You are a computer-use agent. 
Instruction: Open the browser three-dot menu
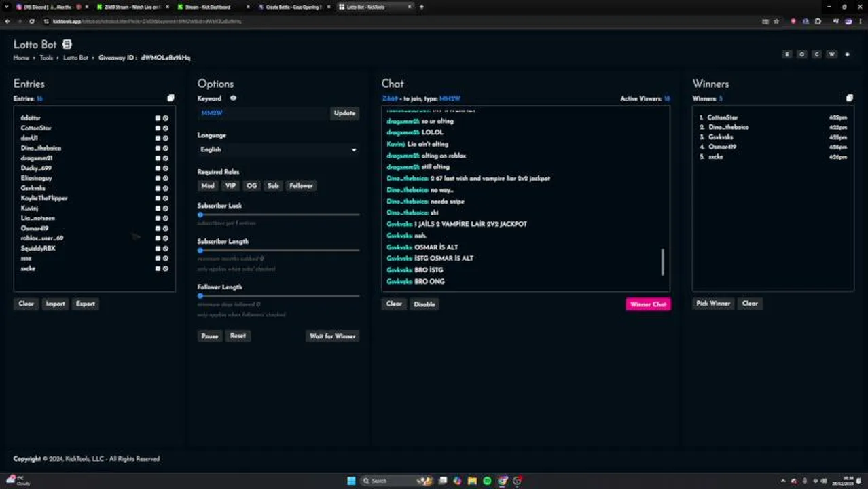pyautogui.click(x=859, y=21)
